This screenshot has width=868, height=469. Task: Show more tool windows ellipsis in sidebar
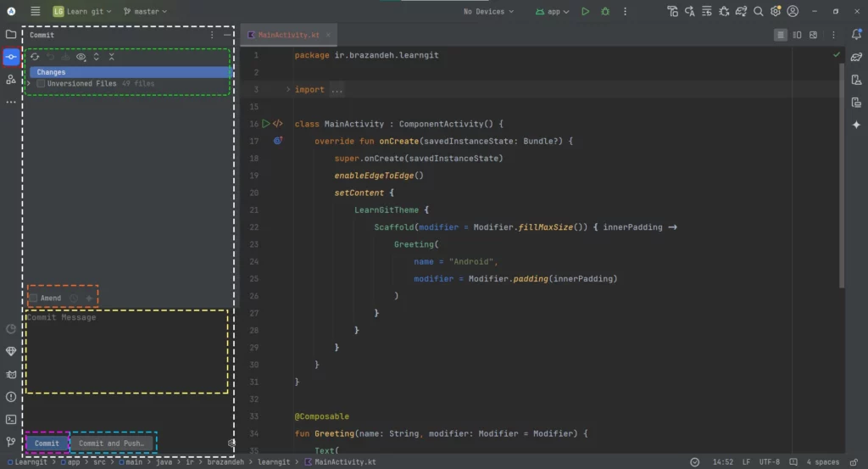10,102
